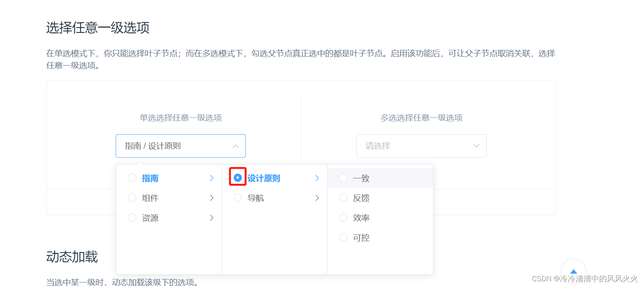
Task: Expand the 设计原则 submenu arrow
Action: [x=317, y=178]
